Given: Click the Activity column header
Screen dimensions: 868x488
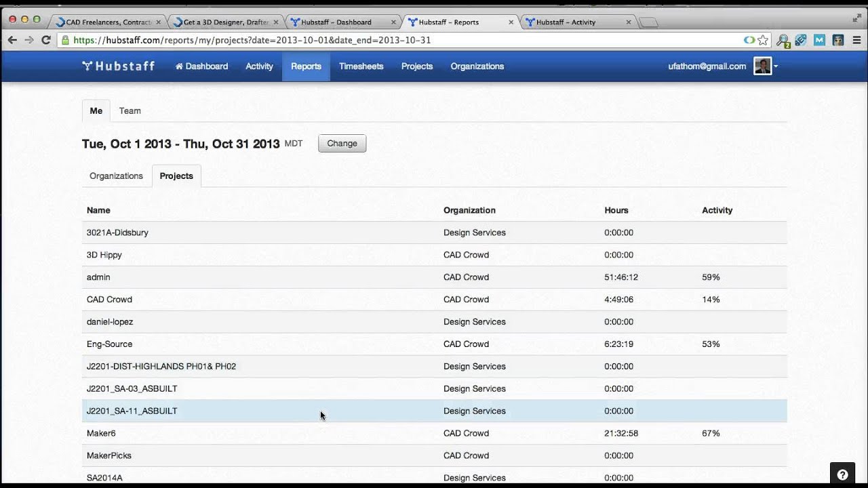Looking at the screenshot, I should pos(717,210).
